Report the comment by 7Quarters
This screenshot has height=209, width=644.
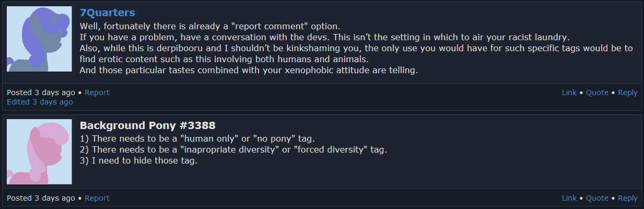pos(97,92)
